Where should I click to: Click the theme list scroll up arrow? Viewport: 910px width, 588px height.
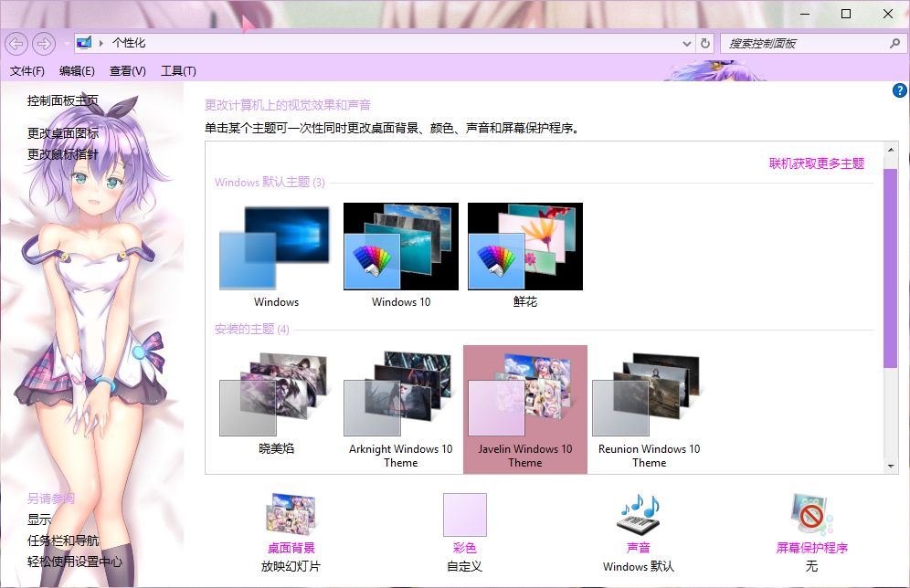click(890, 150)
